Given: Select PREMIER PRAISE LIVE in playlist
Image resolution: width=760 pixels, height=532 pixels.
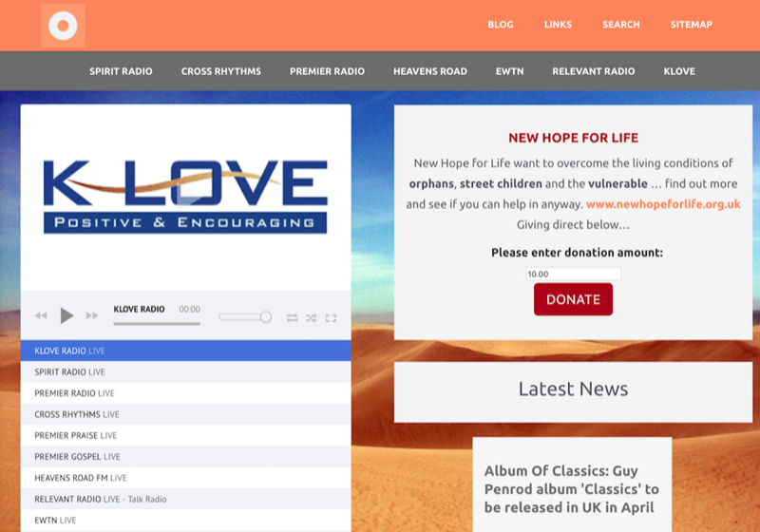Looking at the screenshot, I should pyautogui.click(x=185, y=436).
